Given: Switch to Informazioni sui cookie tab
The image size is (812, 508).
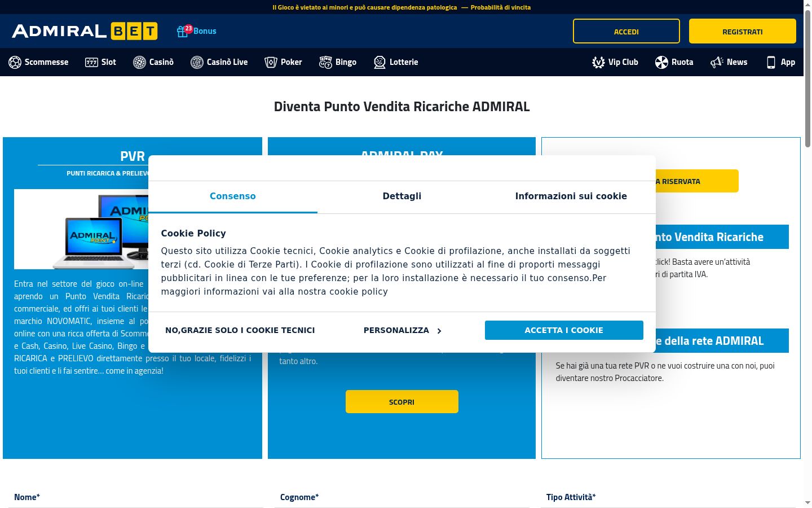Looking at the screenshot, I should click(571, 196).
